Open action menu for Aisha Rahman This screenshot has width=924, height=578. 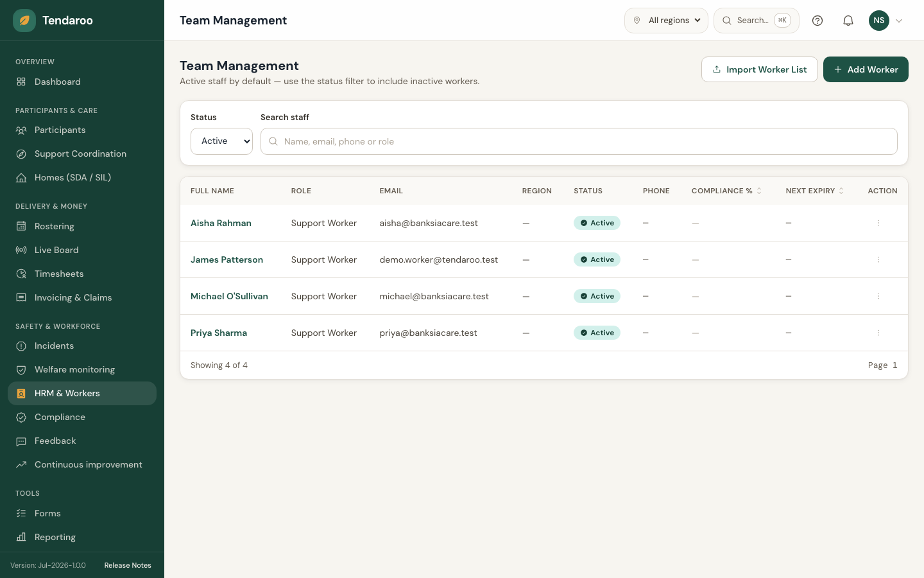click(x=878, y=223)
